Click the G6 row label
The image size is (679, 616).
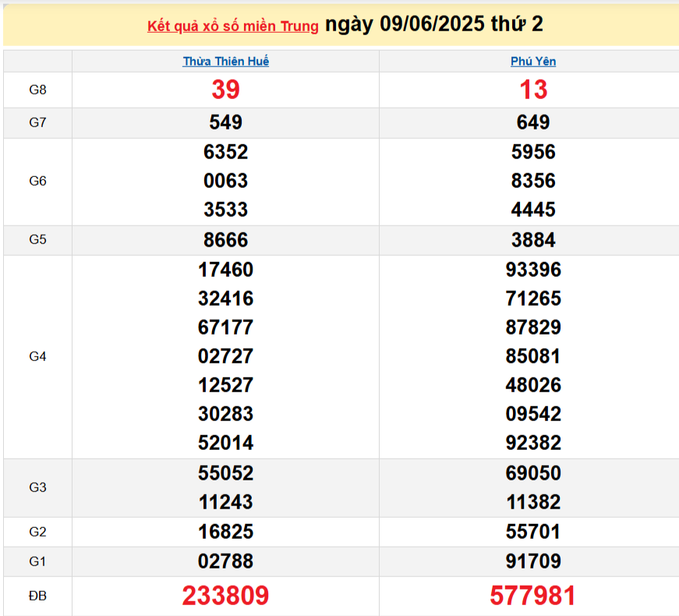(37, 181)
